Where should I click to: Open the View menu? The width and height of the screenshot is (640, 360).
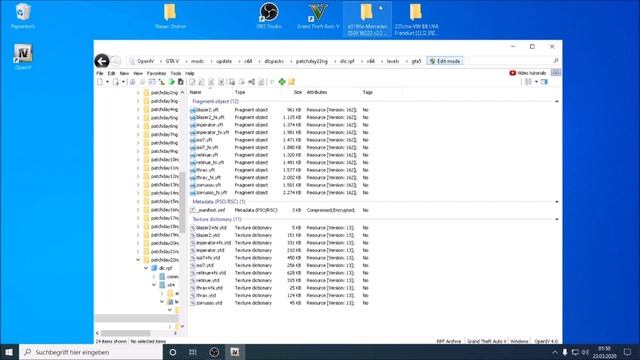pos(138,73)
